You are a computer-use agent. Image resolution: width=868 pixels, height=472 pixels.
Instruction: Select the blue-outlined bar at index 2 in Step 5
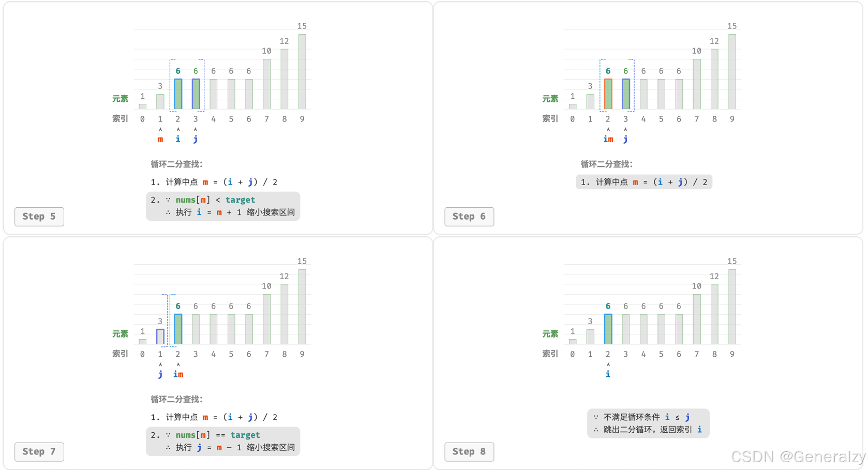178,94
